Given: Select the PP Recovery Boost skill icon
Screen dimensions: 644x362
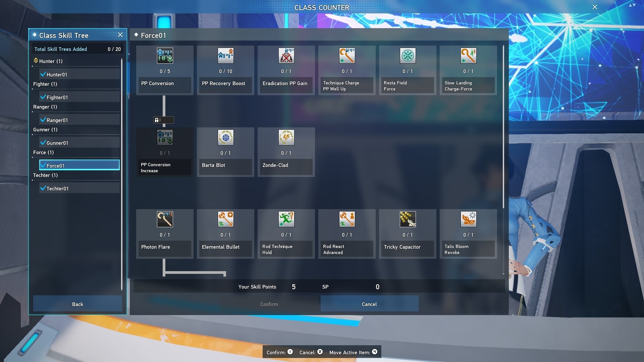Looking at the screenshot, I should [x=225, y=56].
